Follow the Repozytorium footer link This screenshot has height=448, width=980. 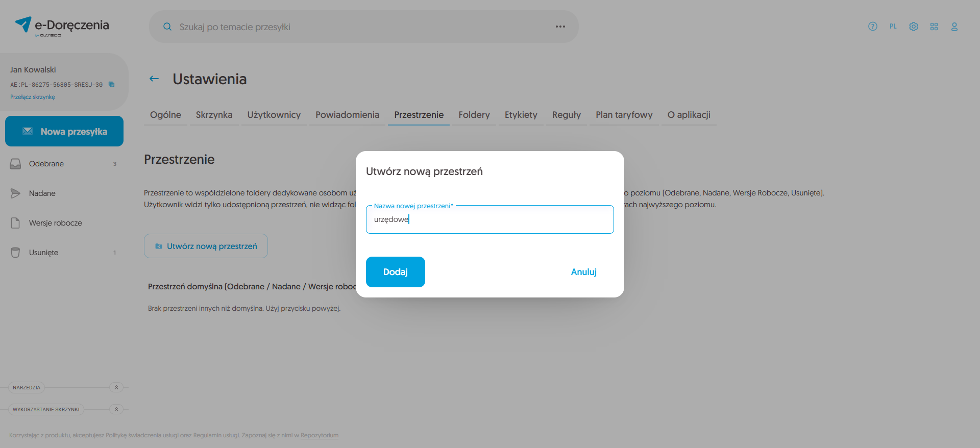click(320, 435)
